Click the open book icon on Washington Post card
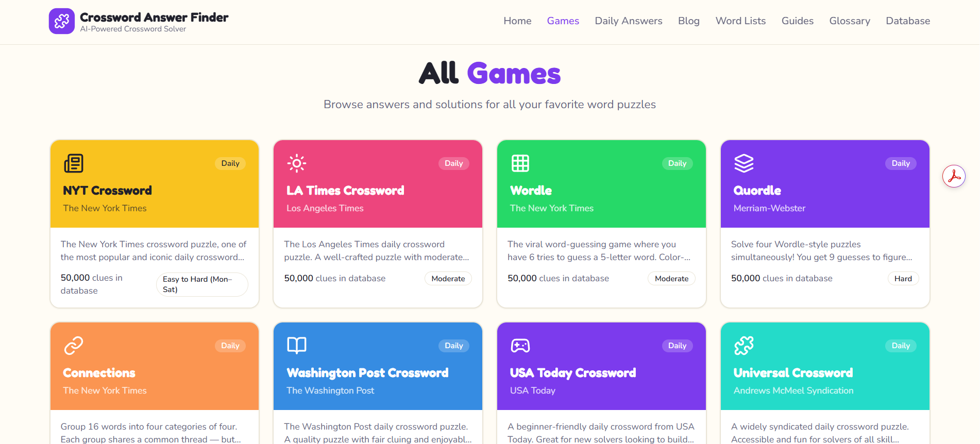Screen dimensions: 980x444 pyautogui.click(x=297, y=346)
